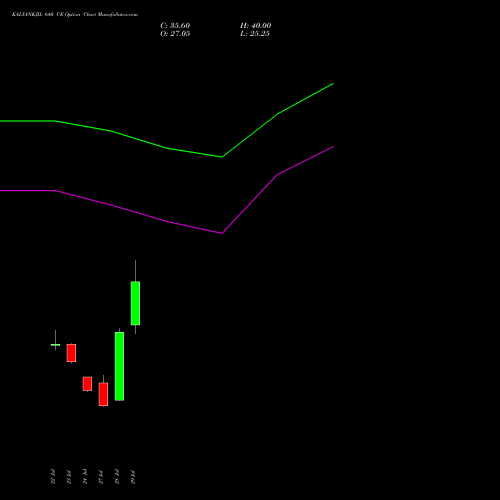
Task: Click the "24 Jul" date axis label
Action: (85, 477)
